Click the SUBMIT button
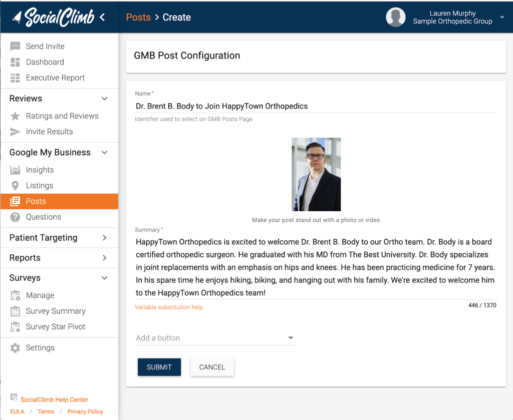Screen dimensions: 513x420 tap(159, 367)
